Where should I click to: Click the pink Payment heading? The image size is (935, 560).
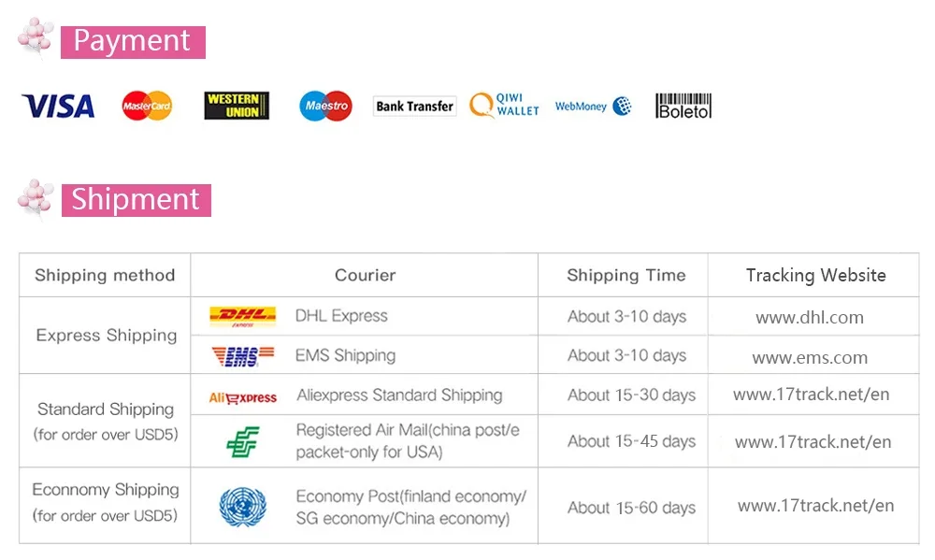[x=133, y=42]
